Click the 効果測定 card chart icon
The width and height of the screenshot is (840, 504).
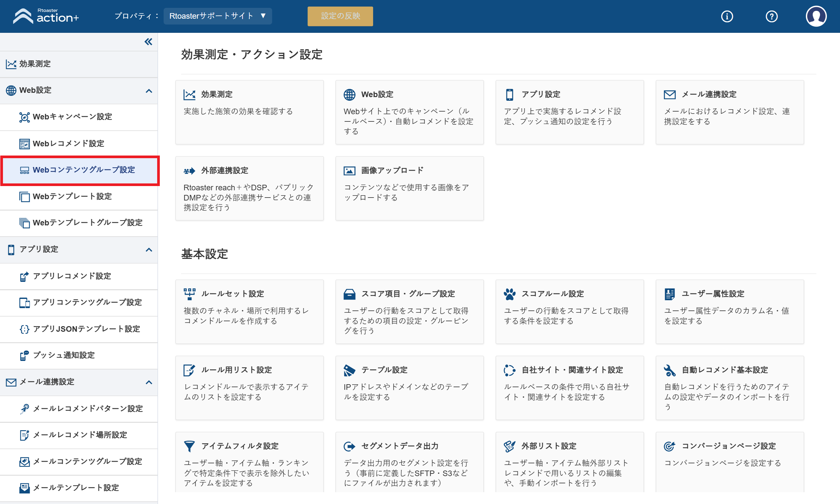[189, 95]
